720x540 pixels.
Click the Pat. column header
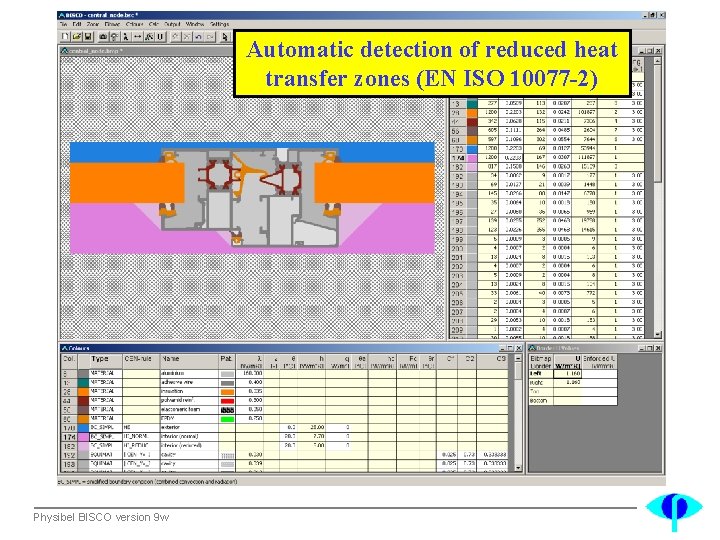227,361
